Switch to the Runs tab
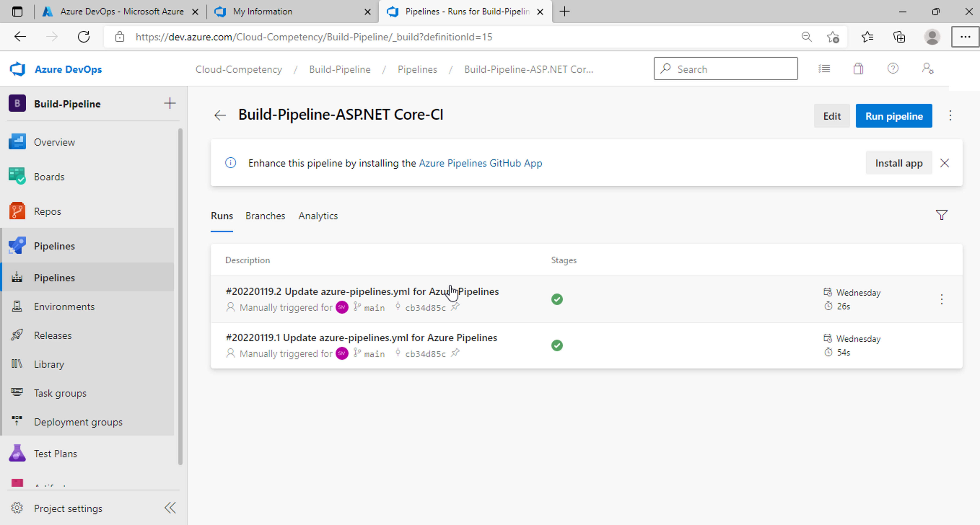The width and height of the screenshot is (980, 525). (222, 215)
